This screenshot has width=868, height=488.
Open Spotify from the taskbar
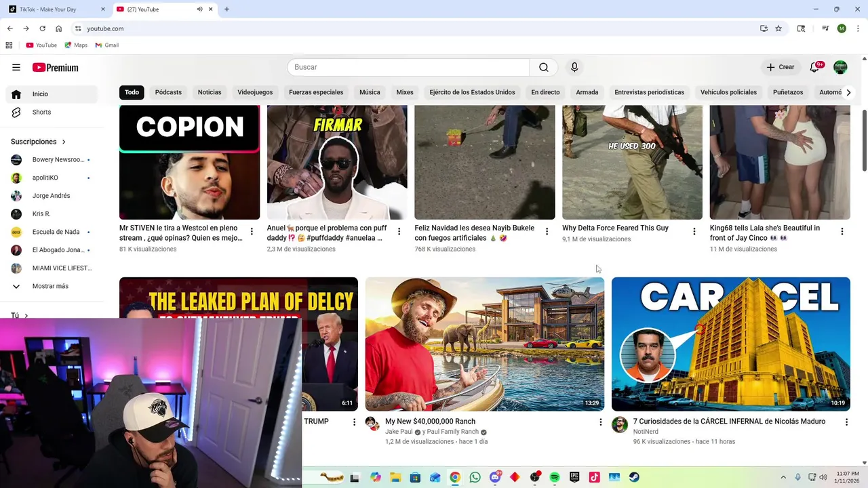point(554,477)
